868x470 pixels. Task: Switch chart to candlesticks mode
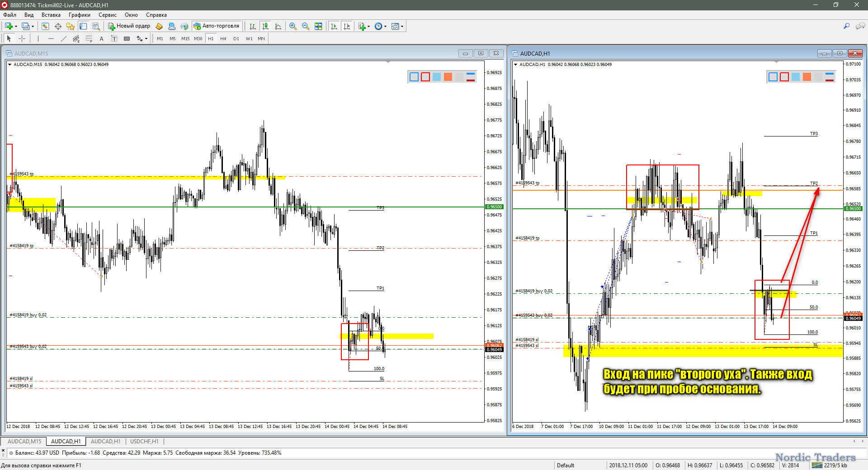(x=265, y=26)
